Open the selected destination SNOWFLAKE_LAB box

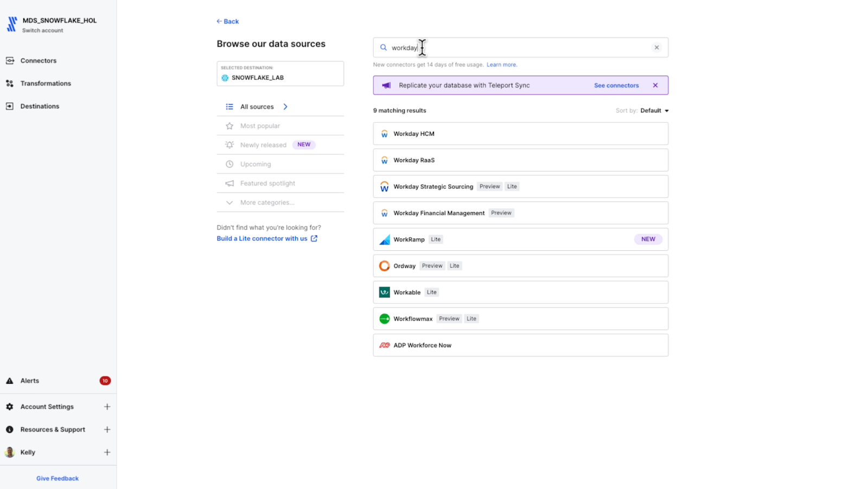[280, 73]
